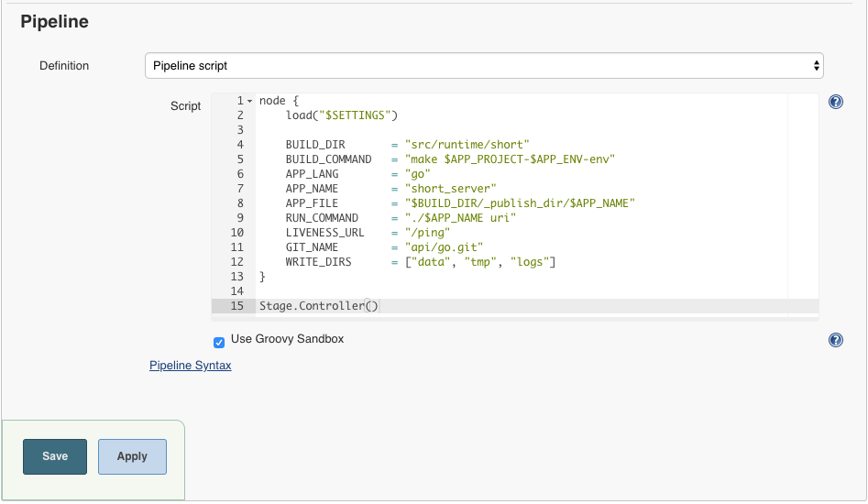This screenshot has width=868, height=504.
Task: Collapse the node block fold arrow
Action: click(x=249, y=101)
